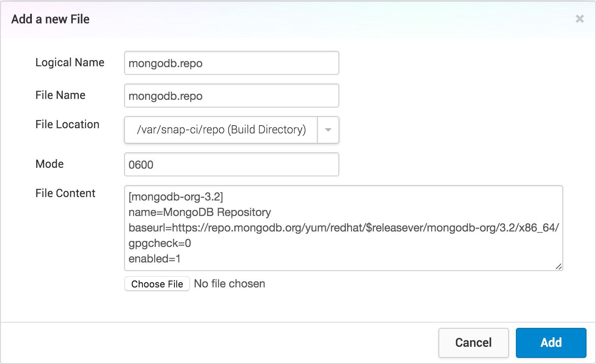Click the blue Add button
This screenshot has width=596, height=364.
coord(551,342)
